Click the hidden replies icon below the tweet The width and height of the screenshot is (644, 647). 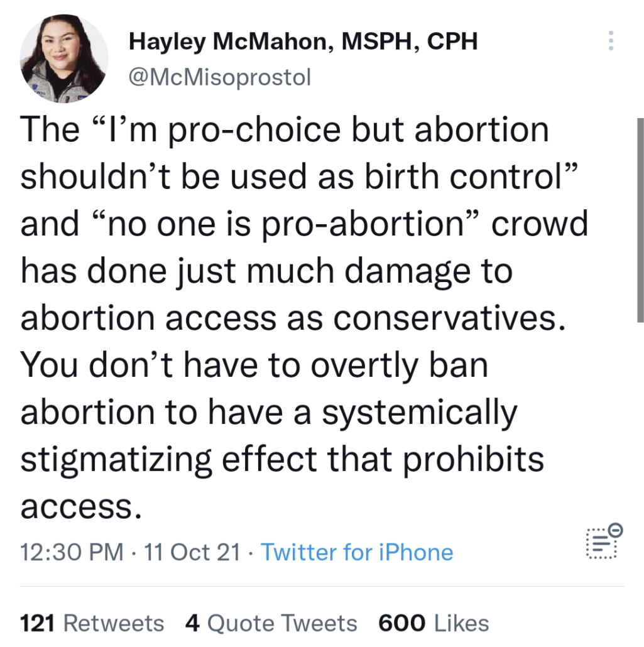click(601, 541)
